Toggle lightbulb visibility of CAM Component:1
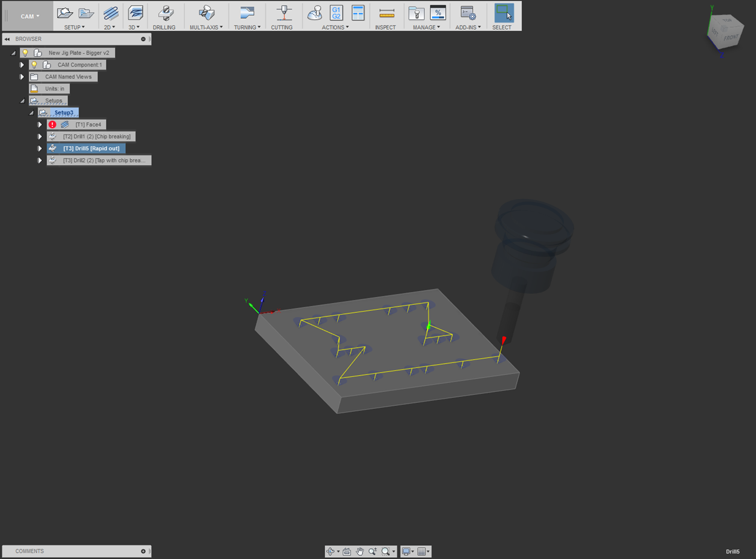 pos(35,65)
